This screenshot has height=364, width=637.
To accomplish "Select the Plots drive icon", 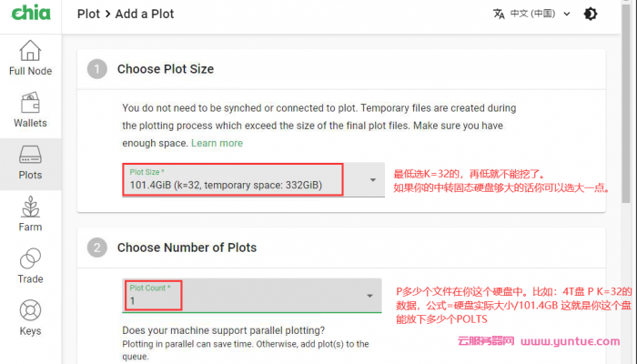I will click(30, 154).
